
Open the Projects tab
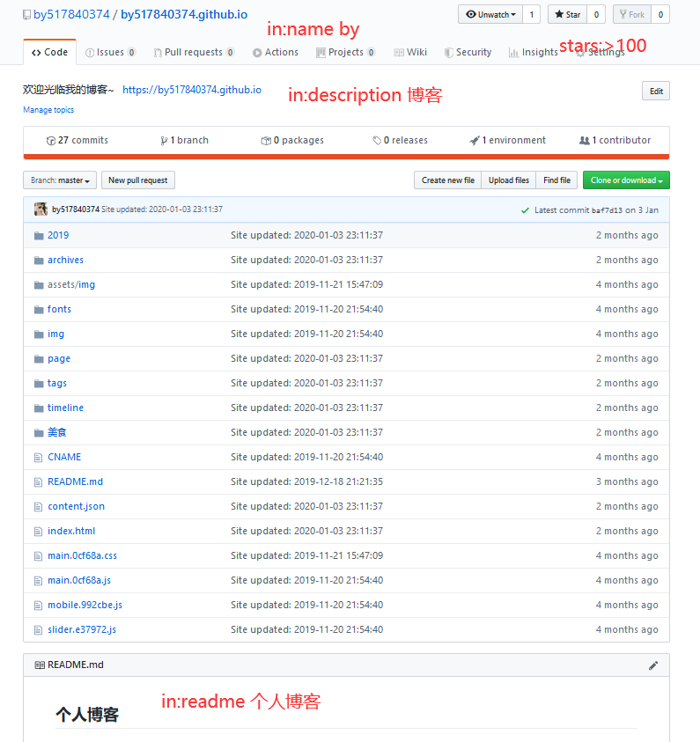(x=345, y=52)
